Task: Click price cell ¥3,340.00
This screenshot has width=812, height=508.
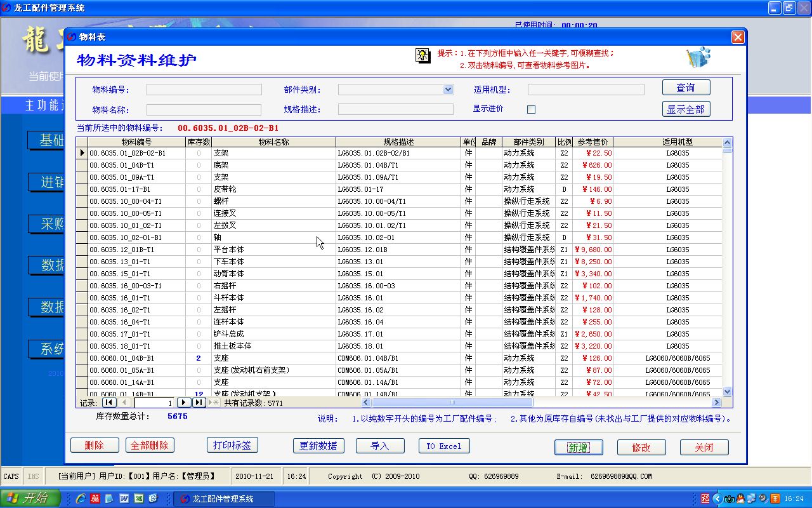Action: 593,274
